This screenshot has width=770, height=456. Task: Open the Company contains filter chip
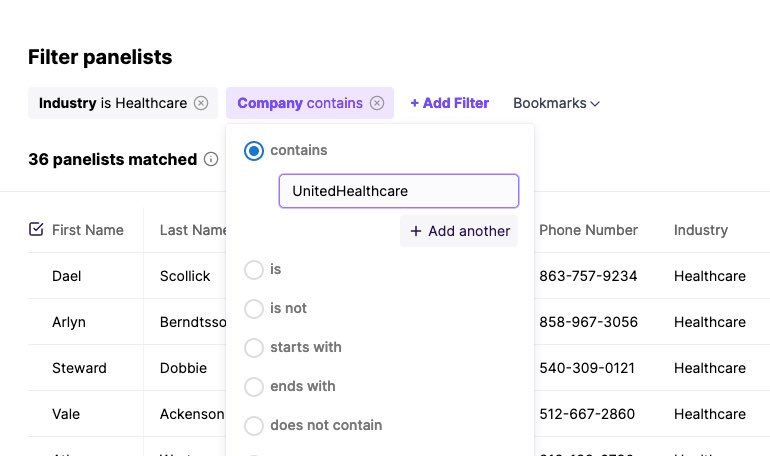(300, 103)
